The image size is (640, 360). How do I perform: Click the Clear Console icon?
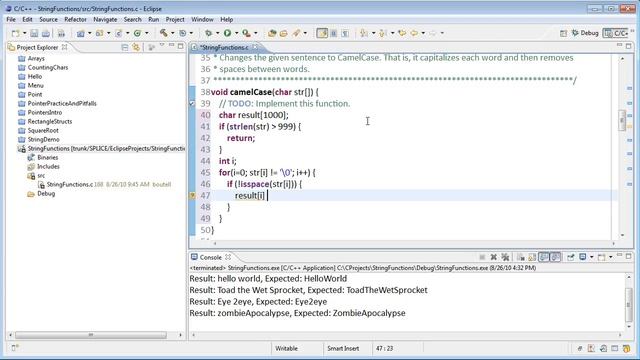pyautogui.click(x=520, y=257)
